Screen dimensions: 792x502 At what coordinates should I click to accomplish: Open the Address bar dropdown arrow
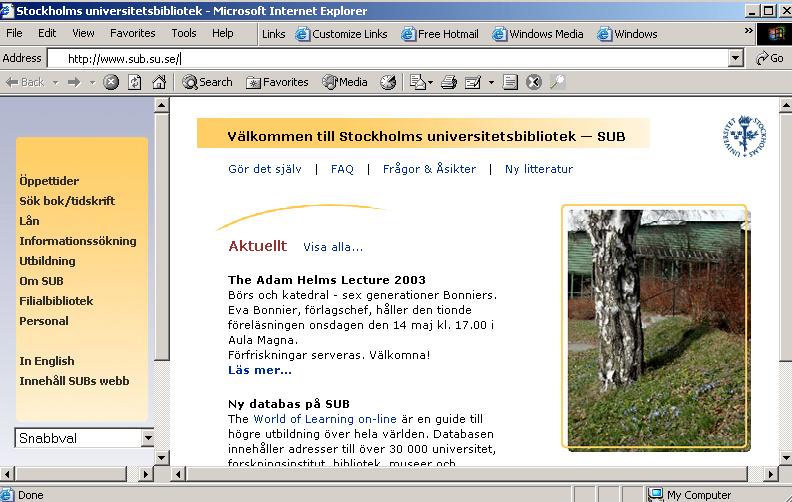(x=735, y=59)
